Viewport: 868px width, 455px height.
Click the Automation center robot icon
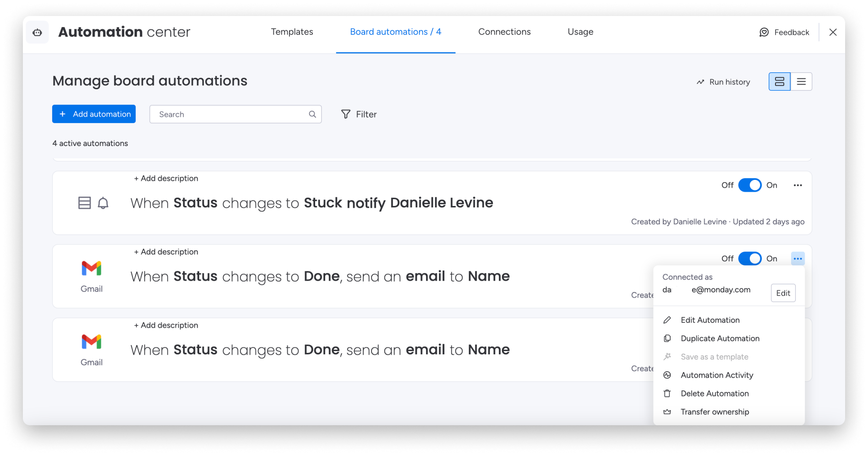tap(37, 32)
